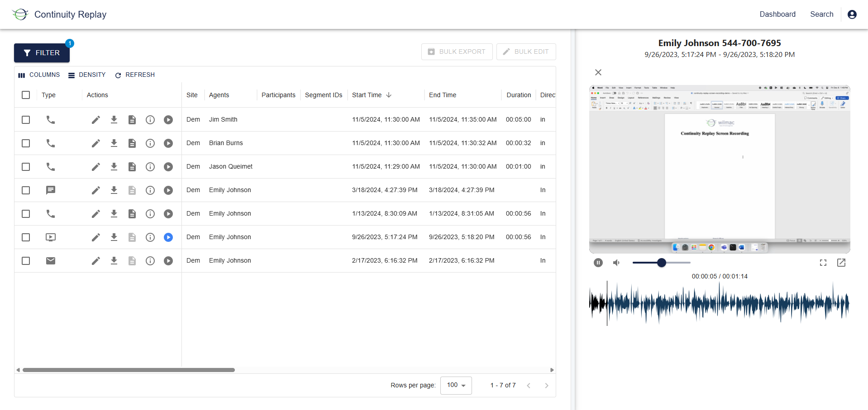Edit Emily Johnson's 2/17/2023 email record
The image size is (868, 410).
tap(96, 261)
